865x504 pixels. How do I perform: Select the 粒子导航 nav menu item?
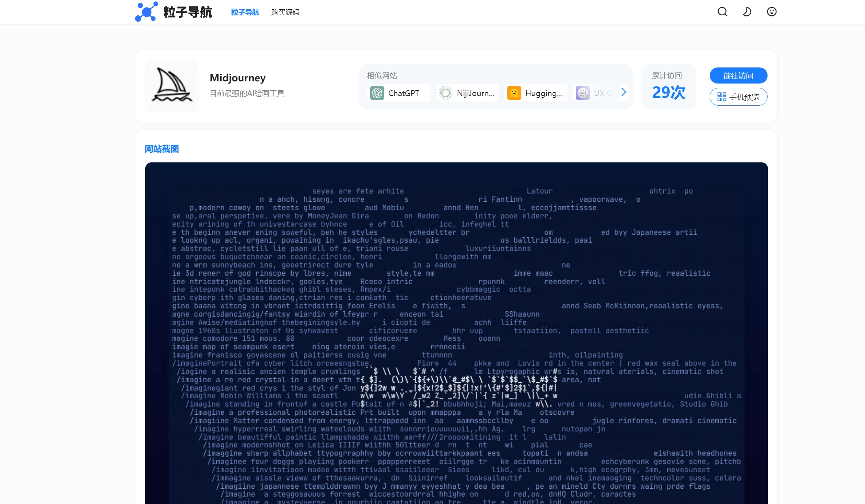pyautogui.click(x=245, y=12)
